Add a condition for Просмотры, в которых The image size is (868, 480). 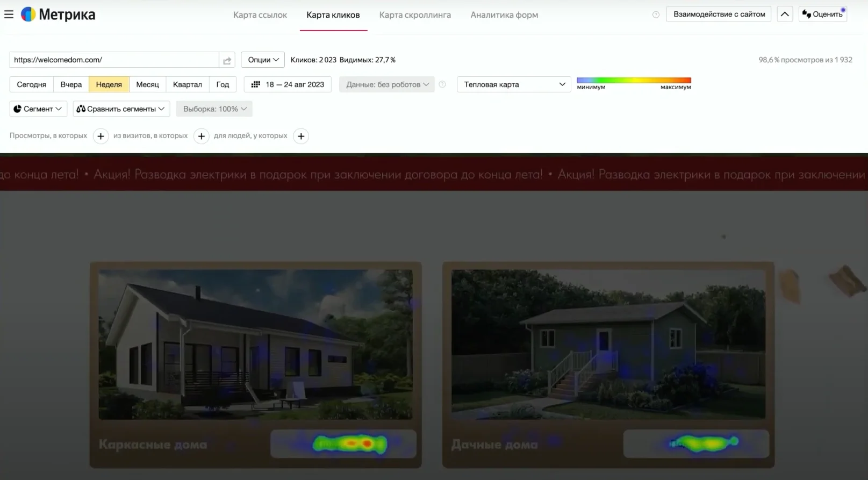tap(101, 136)
